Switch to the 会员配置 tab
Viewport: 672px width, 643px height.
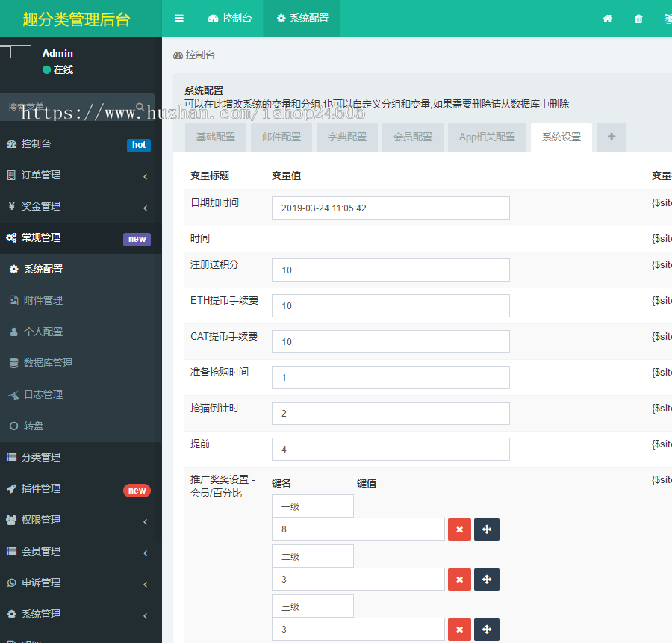click(x=412, y=137)
